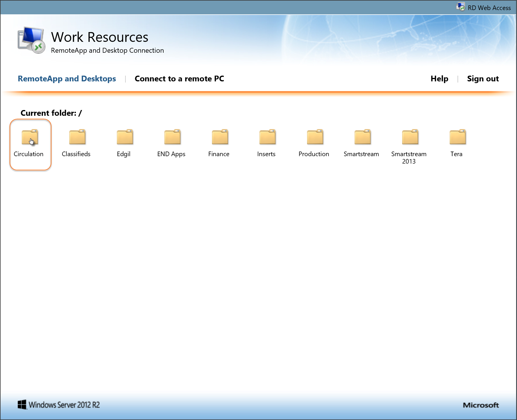Switch to Connect to a remote PC tab

coord(179,79)
